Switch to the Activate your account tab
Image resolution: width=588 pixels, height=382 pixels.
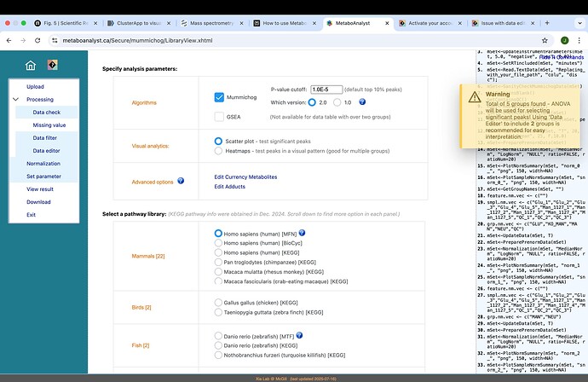point(430,23)
